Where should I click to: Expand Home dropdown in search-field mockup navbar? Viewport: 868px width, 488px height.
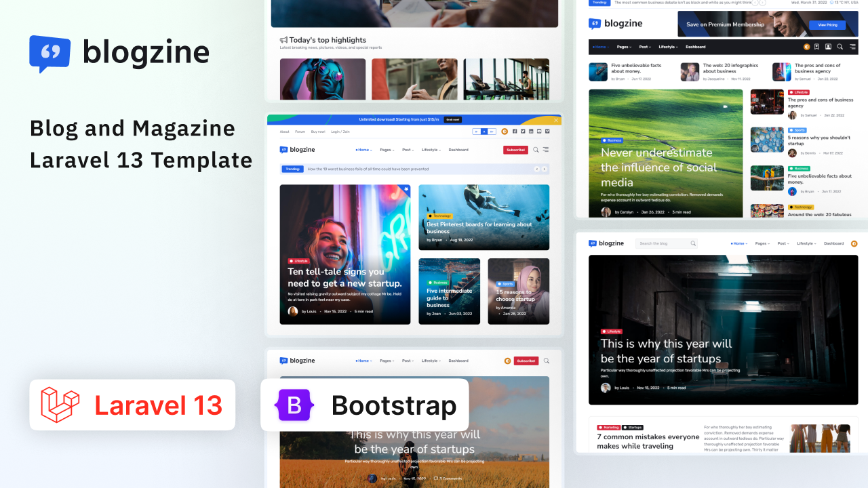pyautogui.click(x=739, y=243)
